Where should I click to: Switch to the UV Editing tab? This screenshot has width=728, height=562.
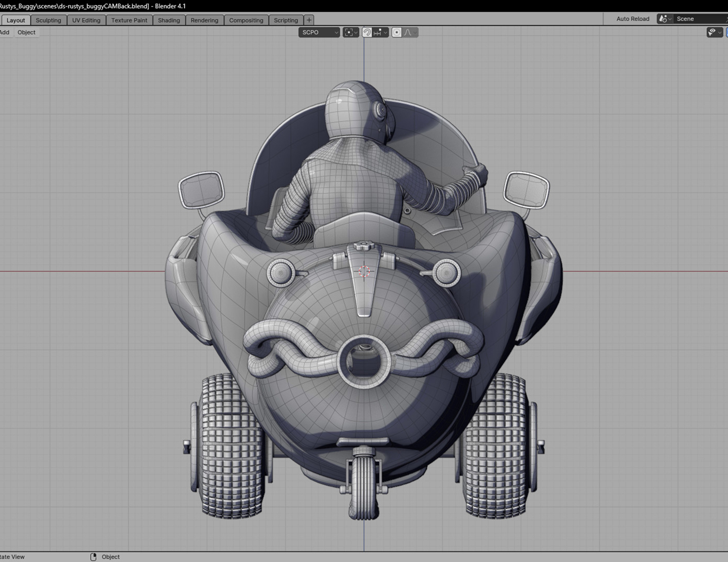tap(86, 20)
